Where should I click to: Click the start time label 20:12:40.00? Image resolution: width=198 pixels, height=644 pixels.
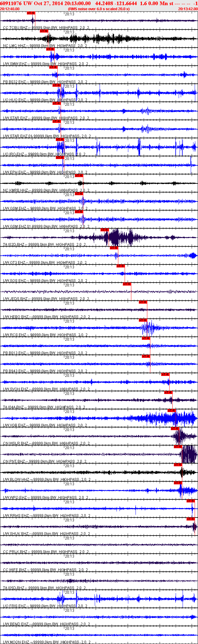10,9
